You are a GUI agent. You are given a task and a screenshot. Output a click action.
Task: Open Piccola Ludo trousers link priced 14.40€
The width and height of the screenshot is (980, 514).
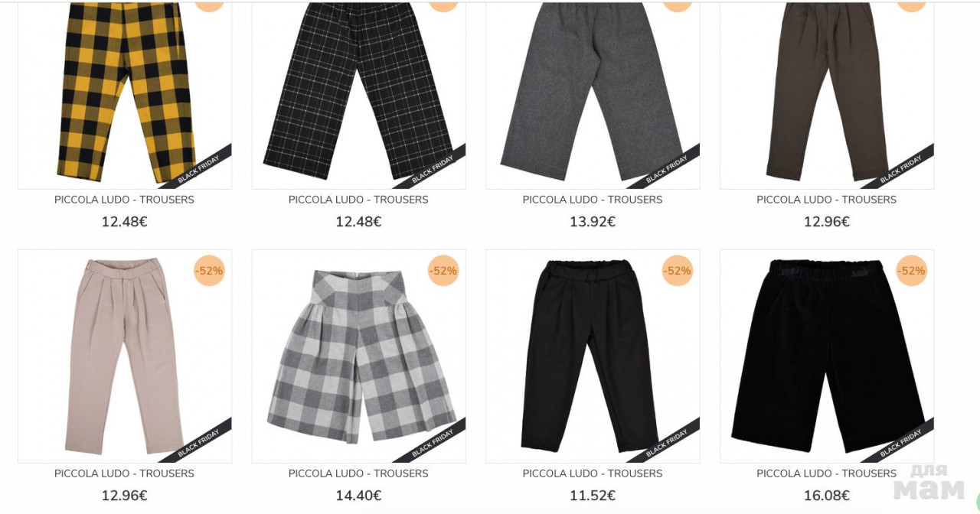coord(358,473)
